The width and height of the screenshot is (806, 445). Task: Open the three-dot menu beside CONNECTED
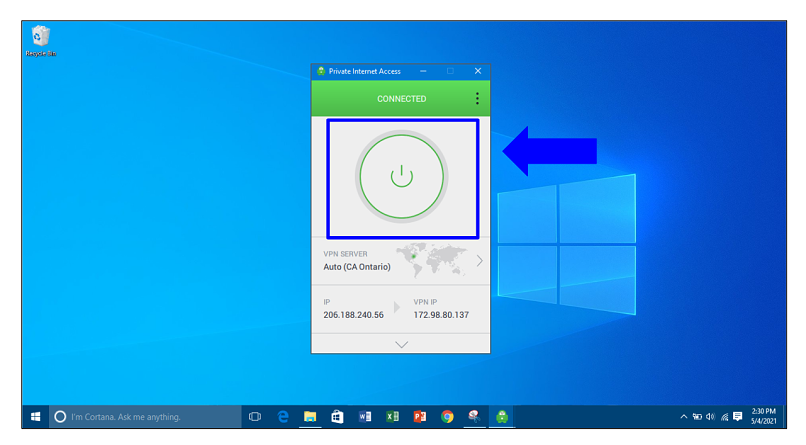[477, 99]
